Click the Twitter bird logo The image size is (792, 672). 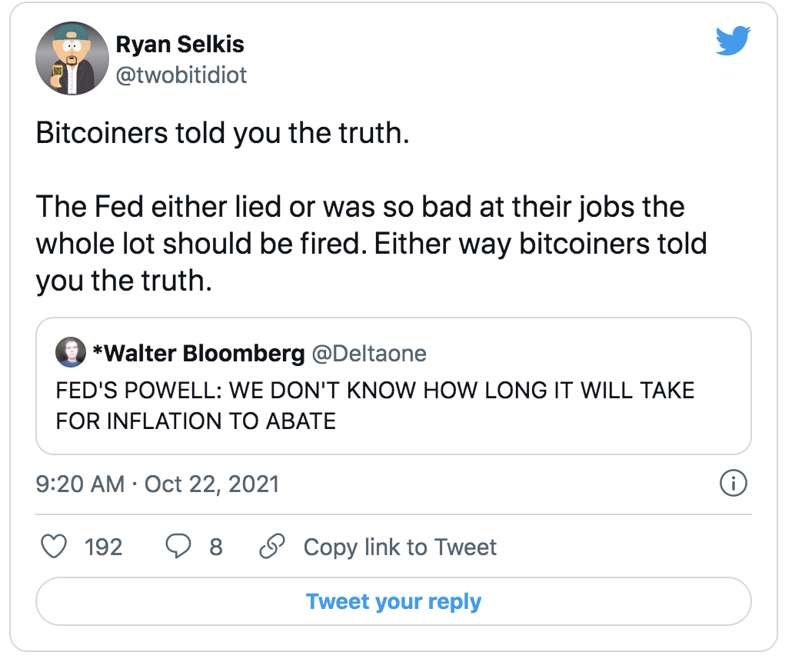point(732,42)
